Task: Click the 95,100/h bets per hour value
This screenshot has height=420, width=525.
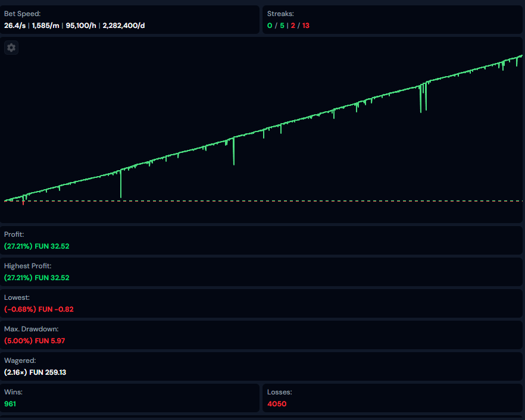Action: pos(80,26)
